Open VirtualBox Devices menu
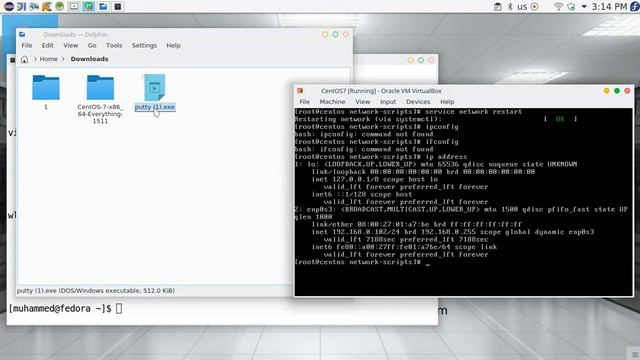The image size is (640, 360). [x=418, y=102]
